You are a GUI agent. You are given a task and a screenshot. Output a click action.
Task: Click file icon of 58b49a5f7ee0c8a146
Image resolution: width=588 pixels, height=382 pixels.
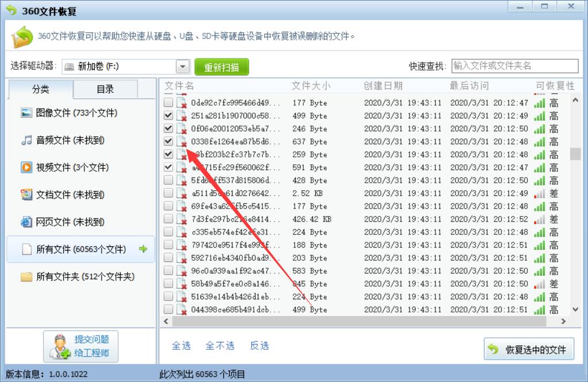coord(181,284)
